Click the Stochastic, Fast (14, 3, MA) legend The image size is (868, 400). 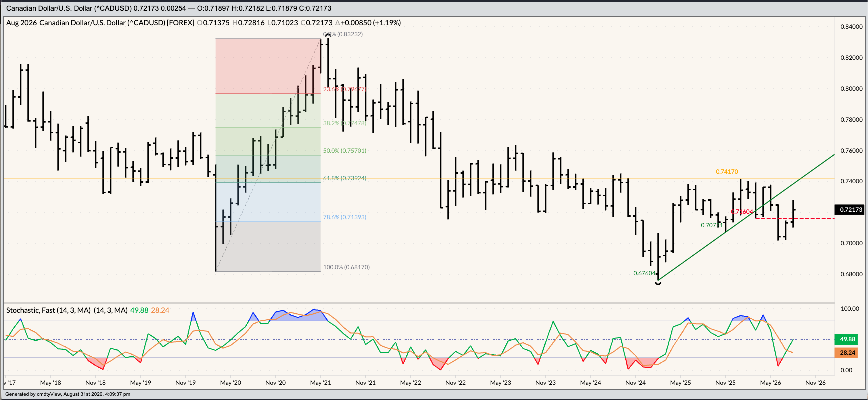click(x=67, y=310)
